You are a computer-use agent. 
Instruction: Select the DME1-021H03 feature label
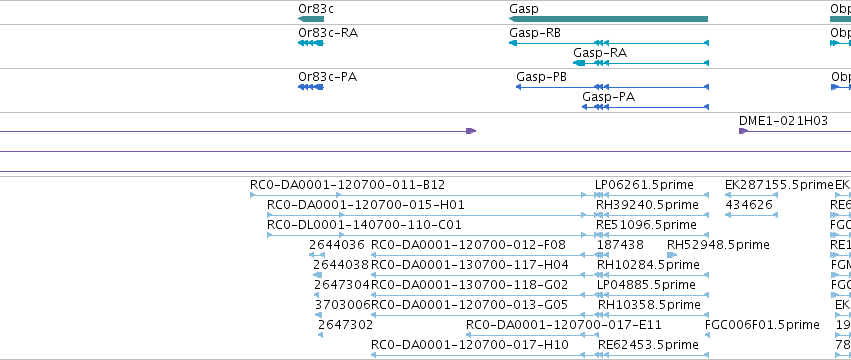(x=783, y=121)
